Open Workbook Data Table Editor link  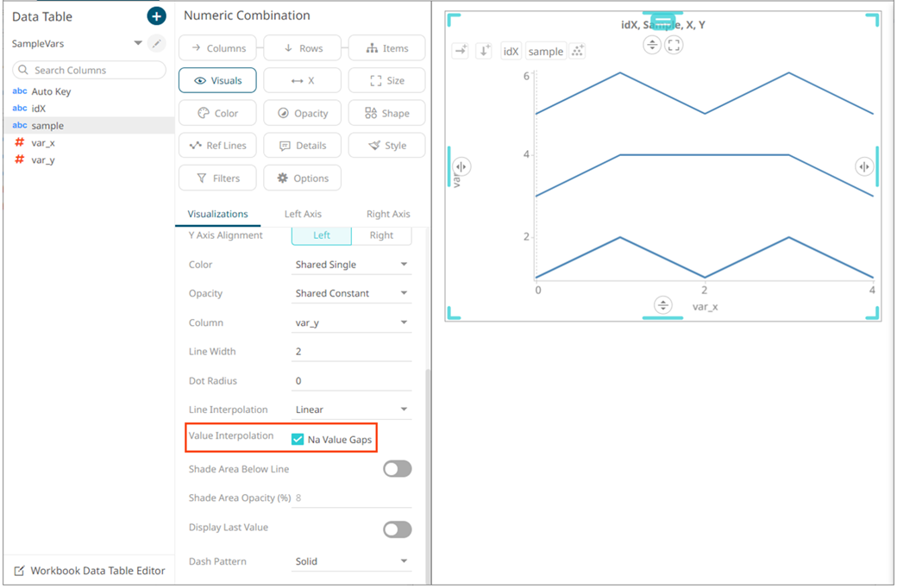pyautogui.click(x=89, y=571)
